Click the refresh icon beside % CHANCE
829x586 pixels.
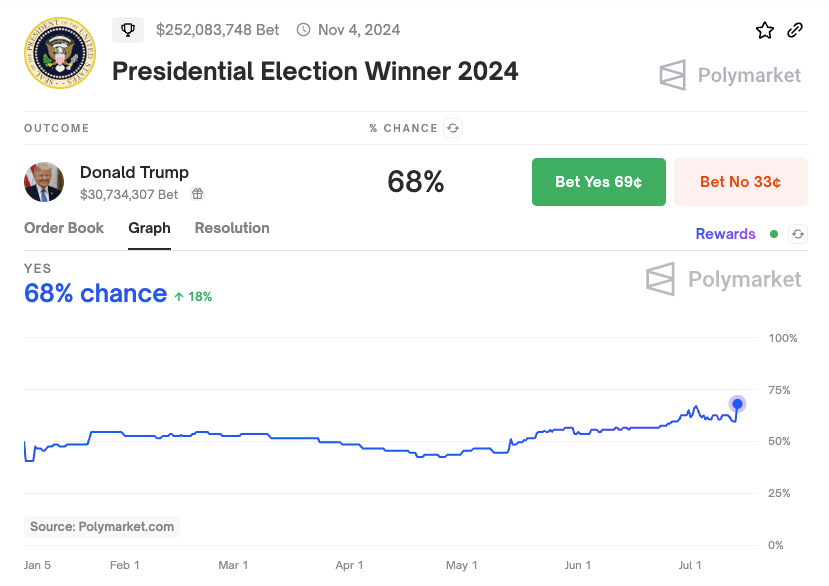pyautogui.click(x=454, y=128)
